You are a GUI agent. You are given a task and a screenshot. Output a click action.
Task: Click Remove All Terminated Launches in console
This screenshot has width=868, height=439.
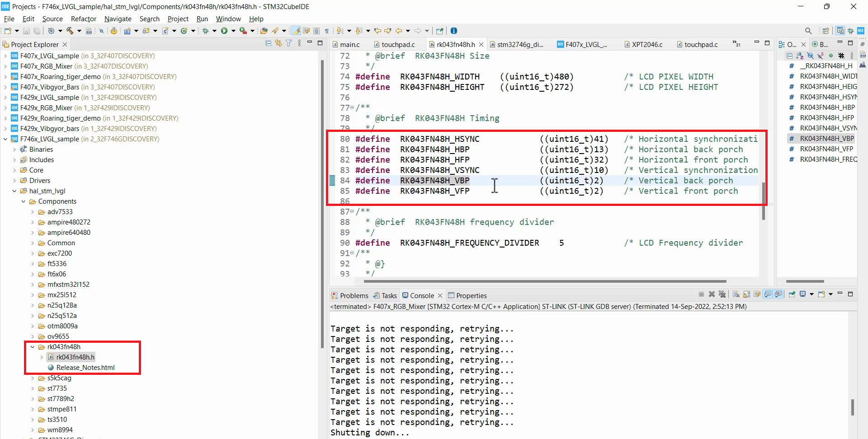tap(722, 294)
